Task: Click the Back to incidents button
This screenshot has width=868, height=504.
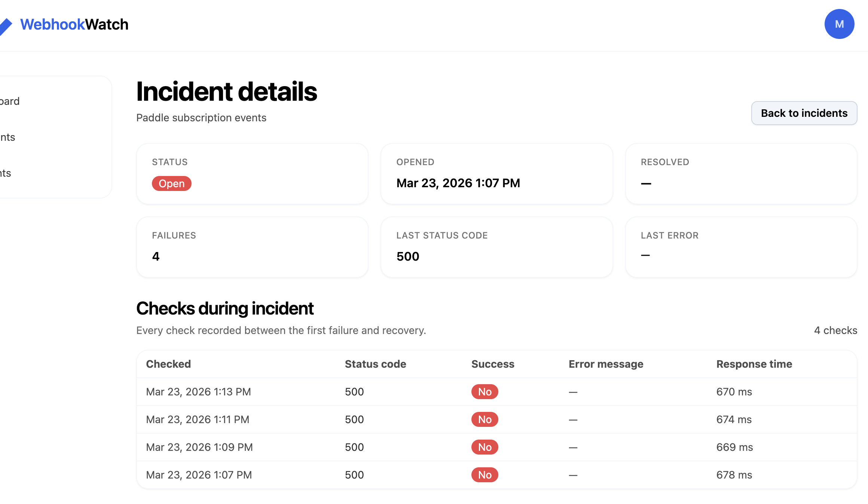Action: (804, 113)
